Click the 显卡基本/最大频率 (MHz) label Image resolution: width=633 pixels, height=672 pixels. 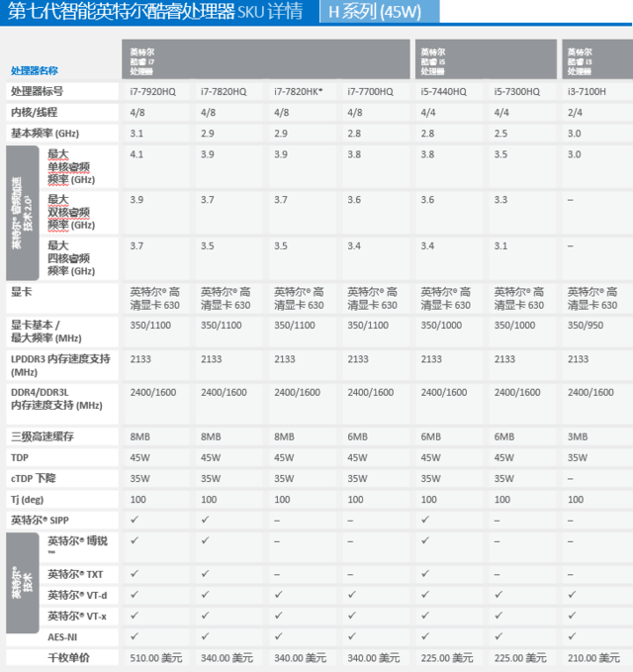tap(46, 332)
